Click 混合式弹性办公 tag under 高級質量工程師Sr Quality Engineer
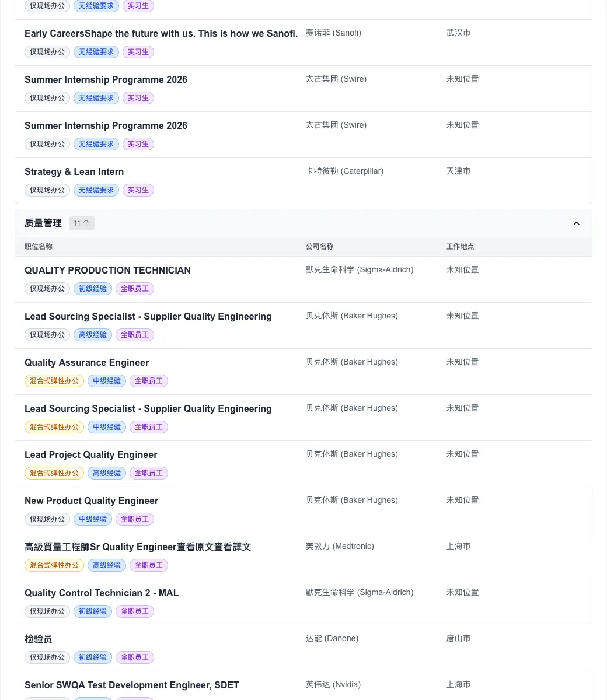 pyautogui.click(x=54, y=565)
